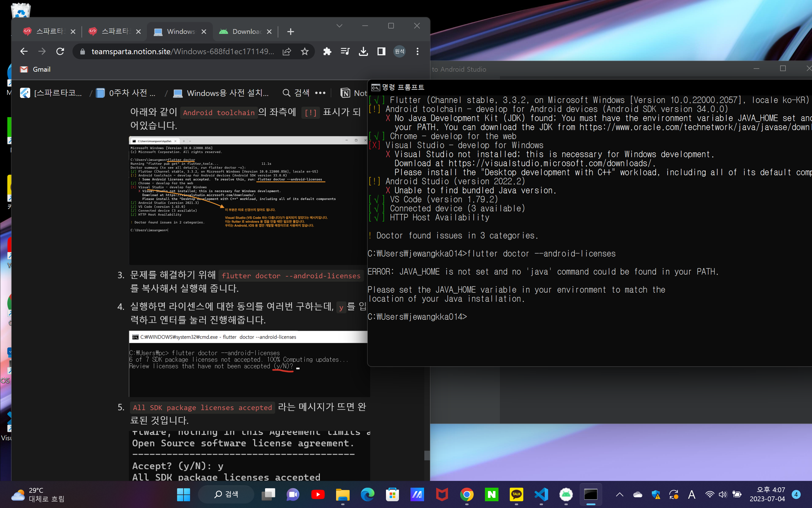The width and height of the screenshot is (812, 508).
Task: Go back in Chrome browser
Action: click(24, 51)
